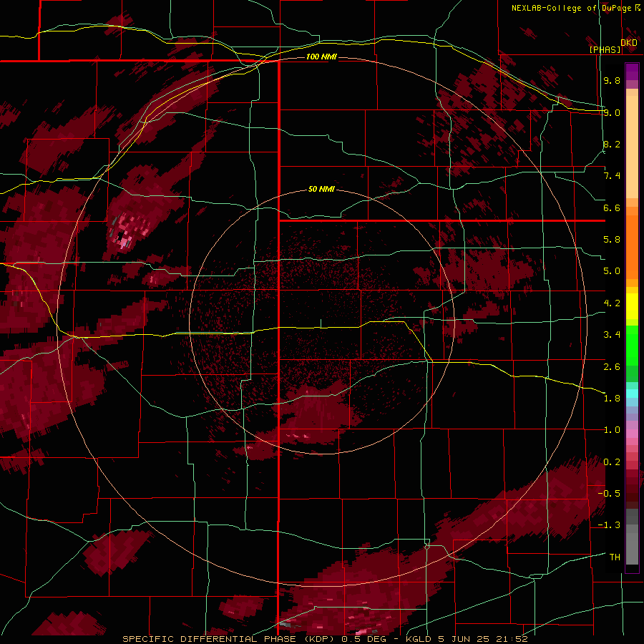Click the 9.0 legend value
Image resolution: width=644 pixels, height=644 pixels.
click(x=612, y=112)
